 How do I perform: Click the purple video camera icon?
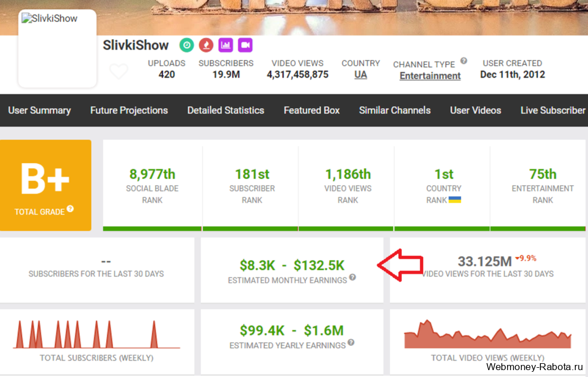[x=245, y=45]
